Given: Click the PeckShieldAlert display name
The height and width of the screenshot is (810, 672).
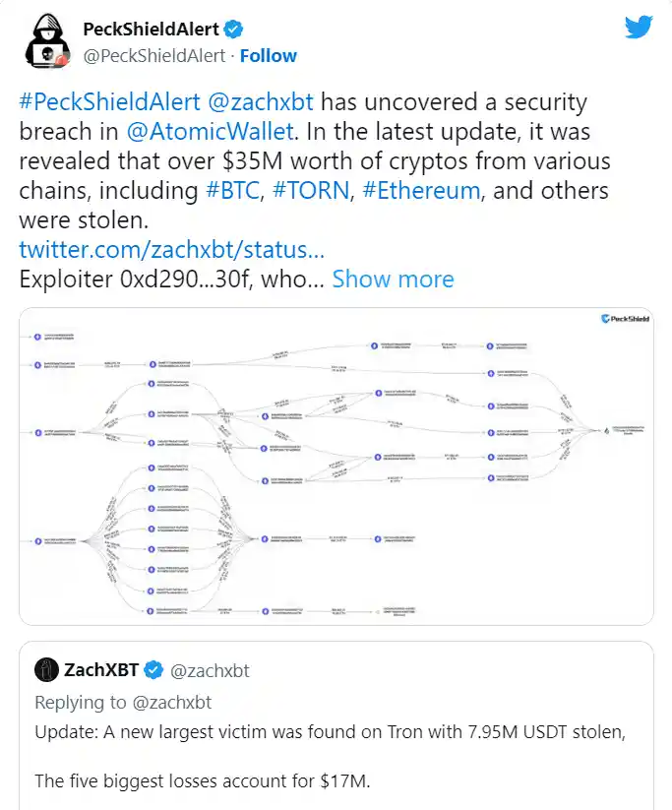Looking at the screenshot, I should 151,29.
